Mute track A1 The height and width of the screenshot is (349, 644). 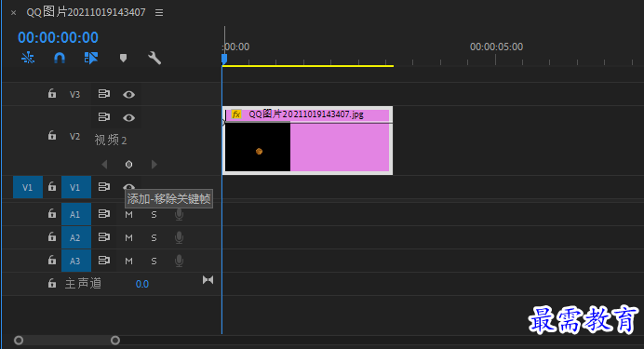pos(128,214)
